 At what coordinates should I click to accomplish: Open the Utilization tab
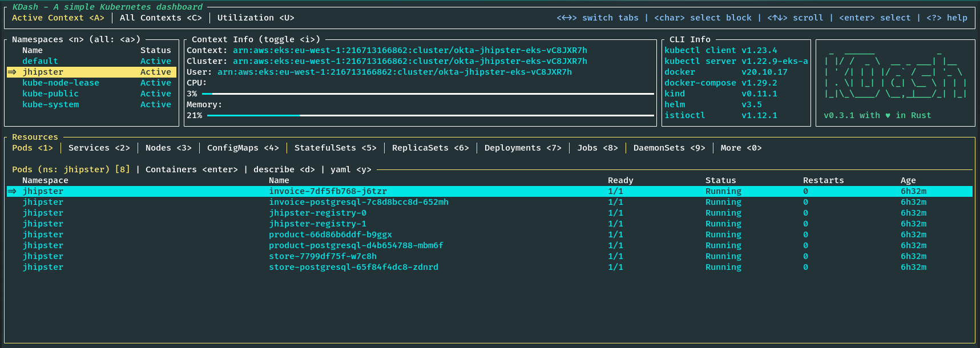click(255, 18)
